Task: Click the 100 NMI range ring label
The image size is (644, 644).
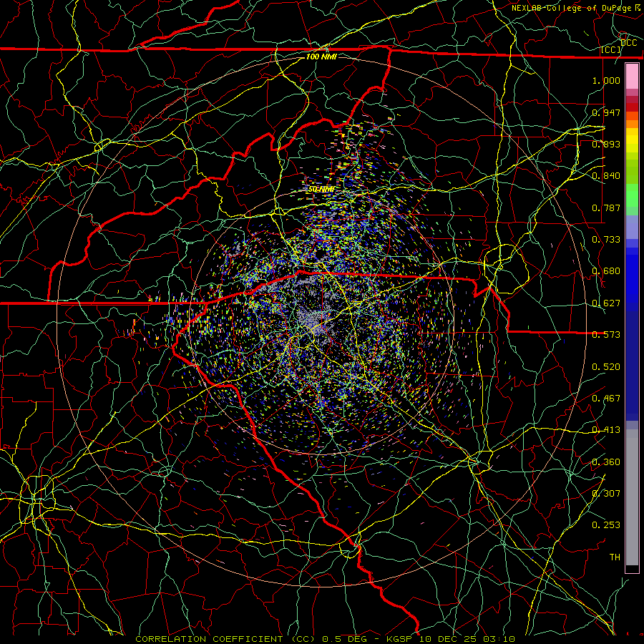Action: tap(321, 57)
